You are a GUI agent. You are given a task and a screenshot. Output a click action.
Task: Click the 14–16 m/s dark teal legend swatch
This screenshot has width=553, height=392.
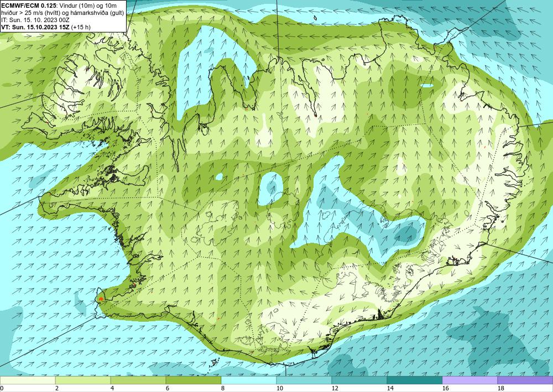(x=415, y=380)
